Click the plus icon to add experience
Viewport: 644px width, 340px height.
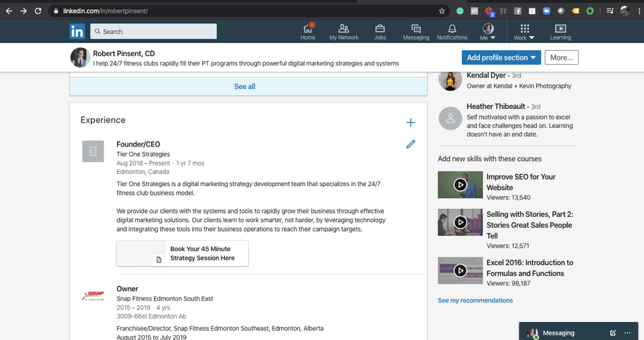click(x=410, y=122)
